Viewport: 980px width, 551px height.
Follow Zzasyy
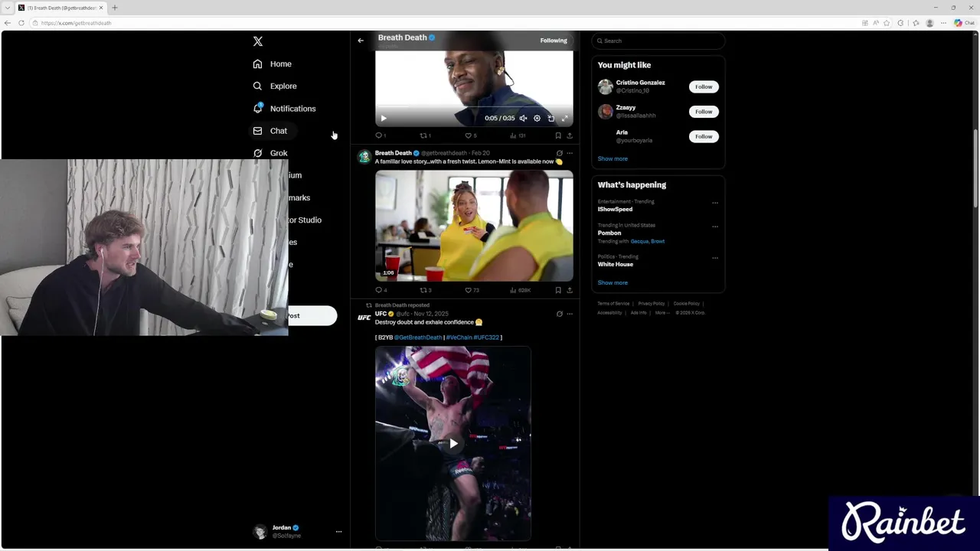(704, 112)
